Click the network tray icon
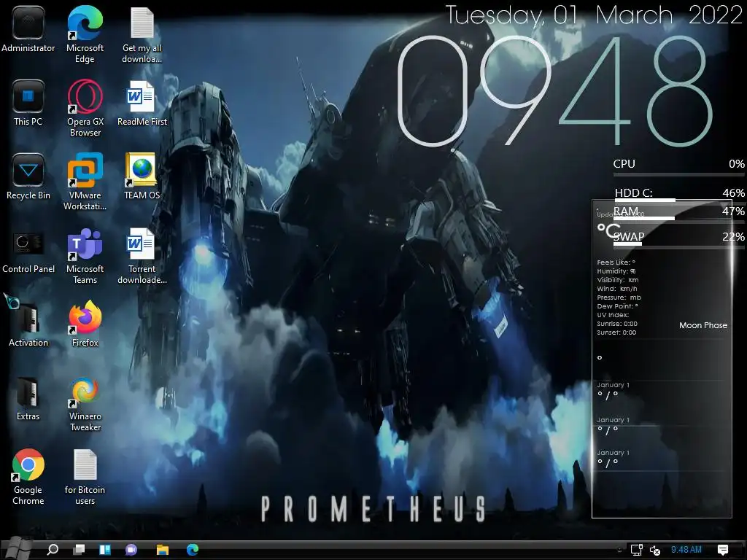The width and height of the screenshot is (747, 560). click(x=636, y=550)
